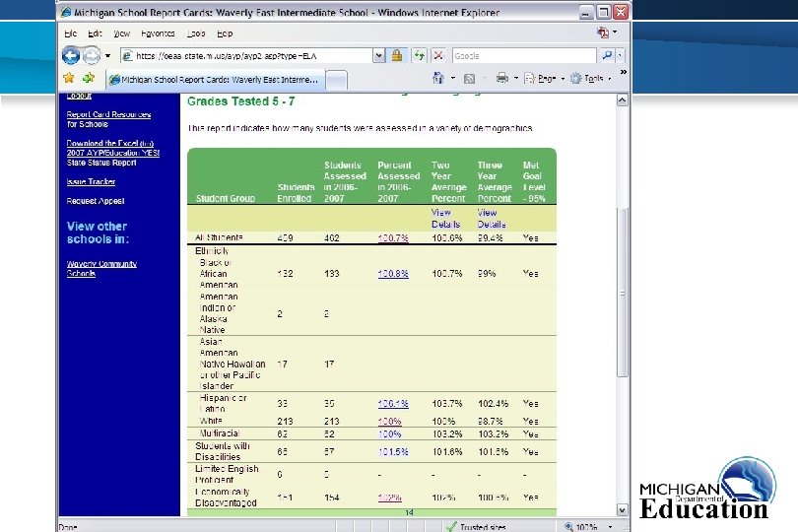Click the 'All Students' row label
The height and width of the screenshot is (532, 798).
[219, 237]
